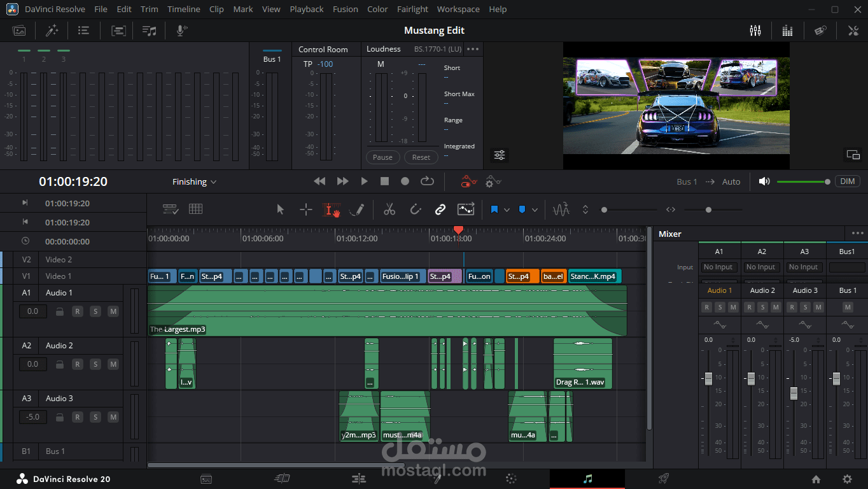Switch to the Fairlight page music note icon

click(x=587, y=479)
